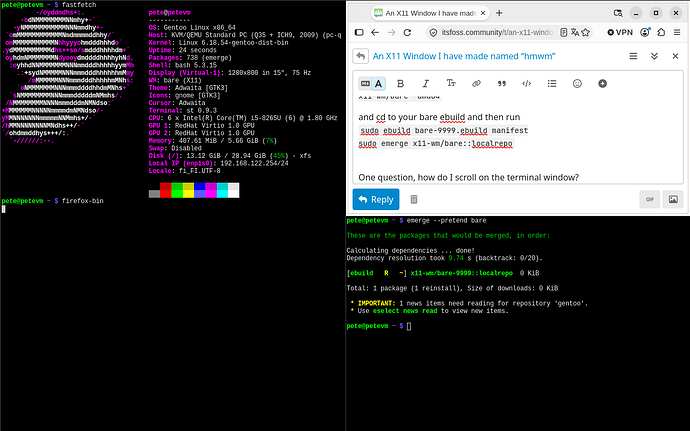Click the "Packages: 738 (emerge)" line
690x431 pixels.
click(190, 58)
